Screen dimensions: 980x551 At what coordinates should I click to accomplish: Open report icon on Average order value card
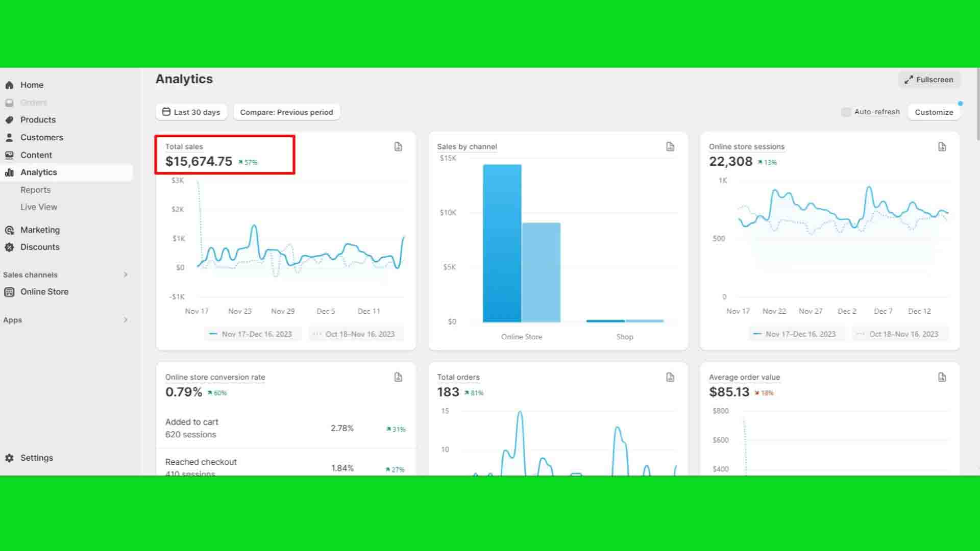click(942, 378)
